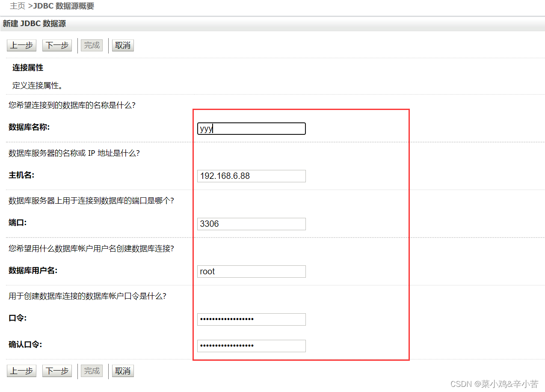
Task: Proceed with the bottom 下一步 button
Action: [x=57, y=371]
